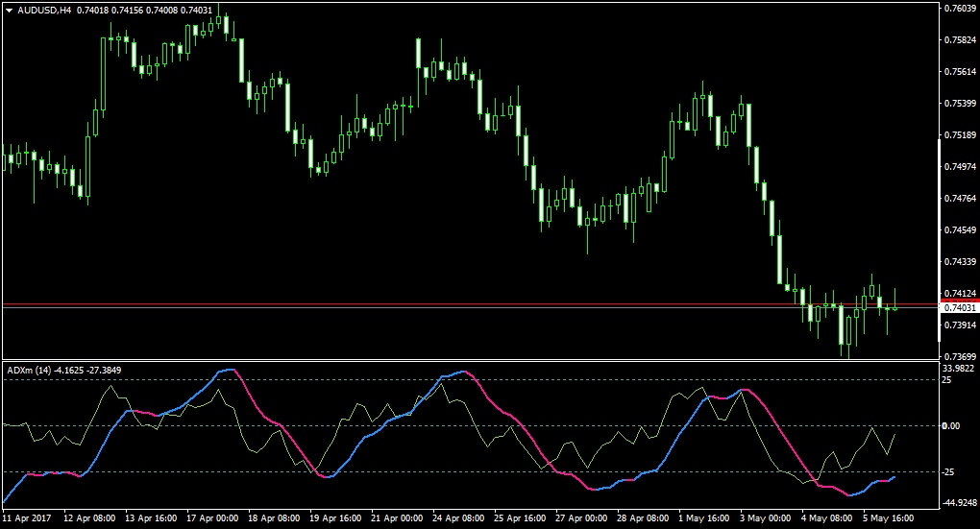Click the AUDUSD,H4 symbol title text
The width and height of the screenshot is (980, 529).
click(44, 11)
